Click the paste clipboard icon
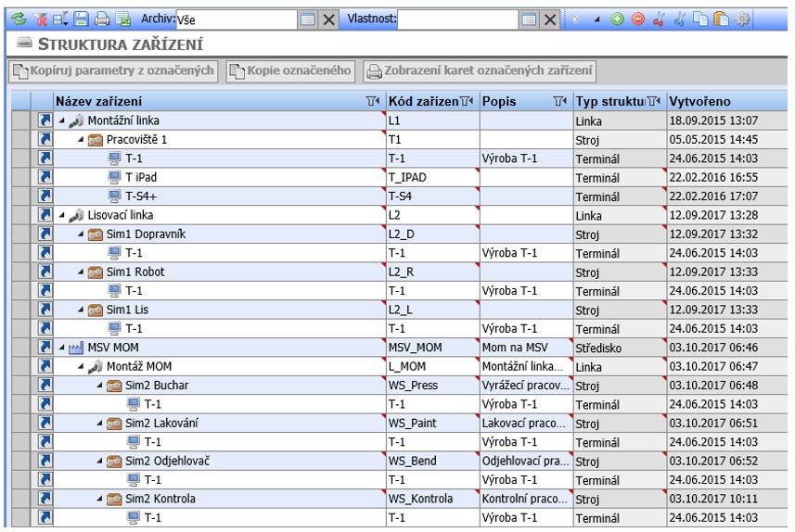795x532 pixels. [x=721, y=19]
